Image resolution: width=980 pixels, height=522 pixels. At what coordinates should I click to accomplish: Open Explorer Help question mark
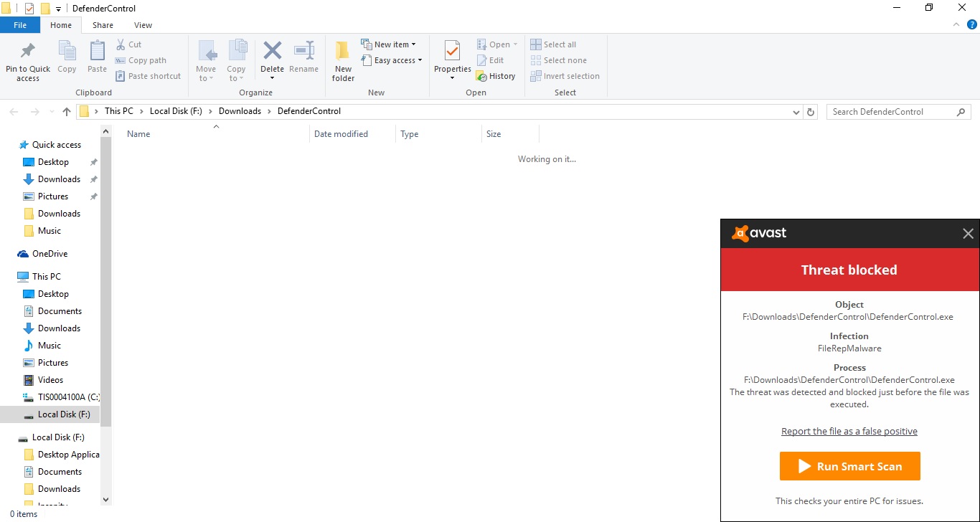[x=972, y=24]
